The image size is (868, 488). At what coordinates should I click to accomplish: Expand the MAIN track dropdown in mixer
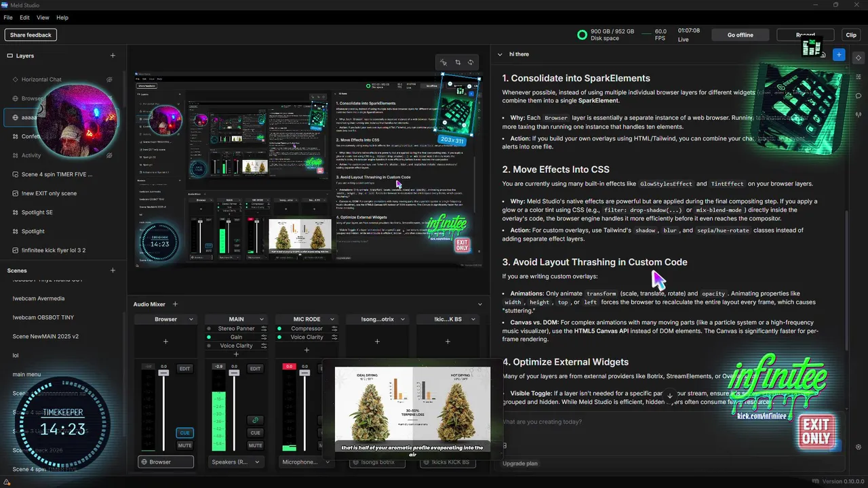coord(261,319)
